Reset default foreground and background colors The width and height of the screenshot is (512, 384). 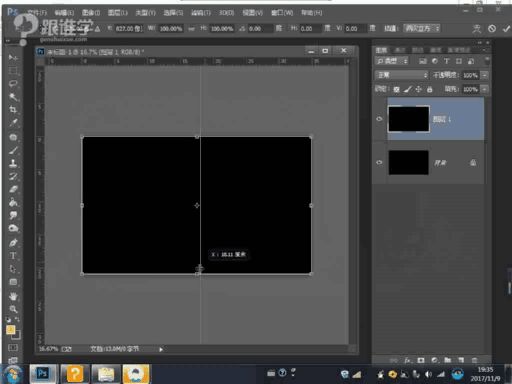pos(8,319)
